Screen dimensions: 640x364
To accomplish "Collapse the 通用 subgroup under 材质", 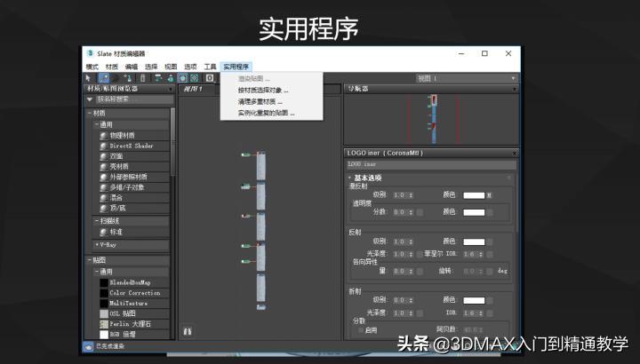I will pos(97,124).
